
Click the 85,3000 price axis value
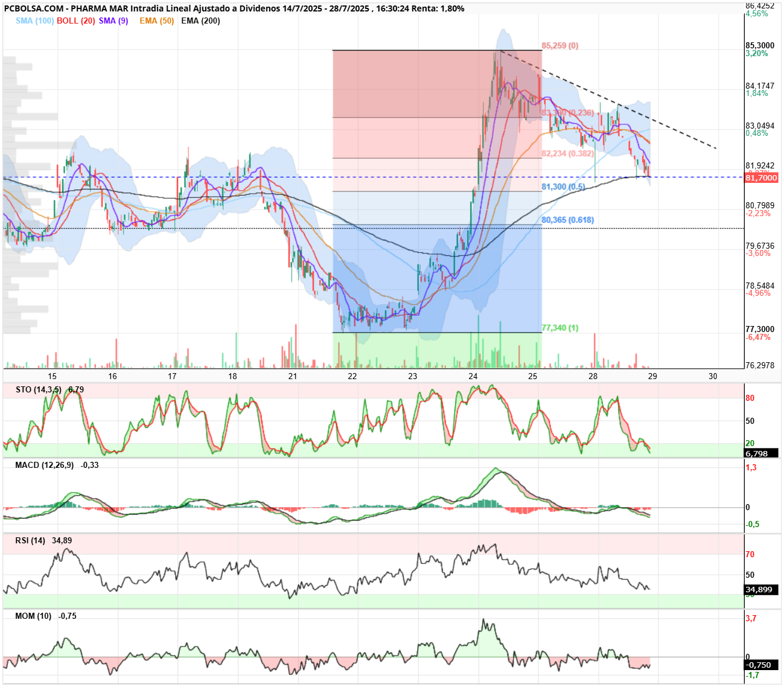pyautogui.click(x=760, y=45)
